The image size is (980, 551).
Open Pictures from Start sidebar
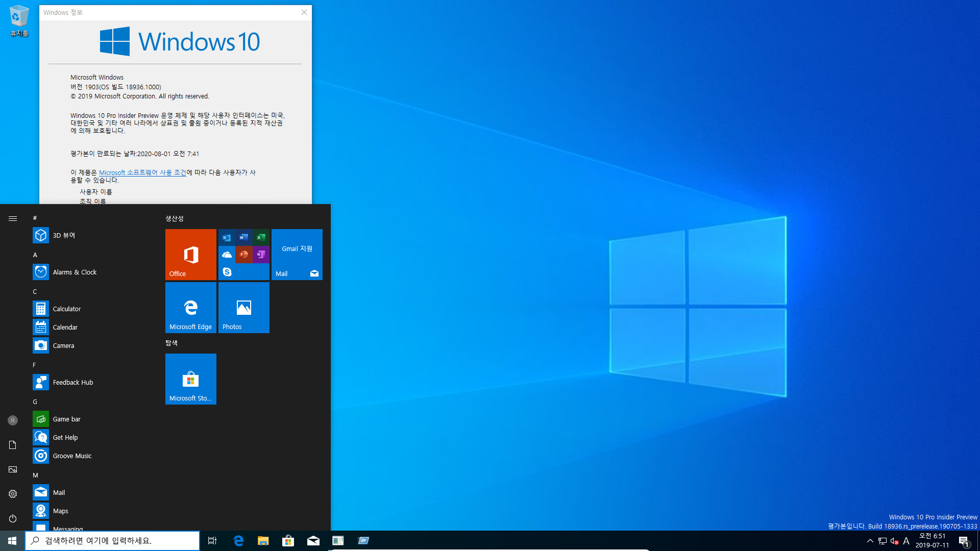coord(13,469)
